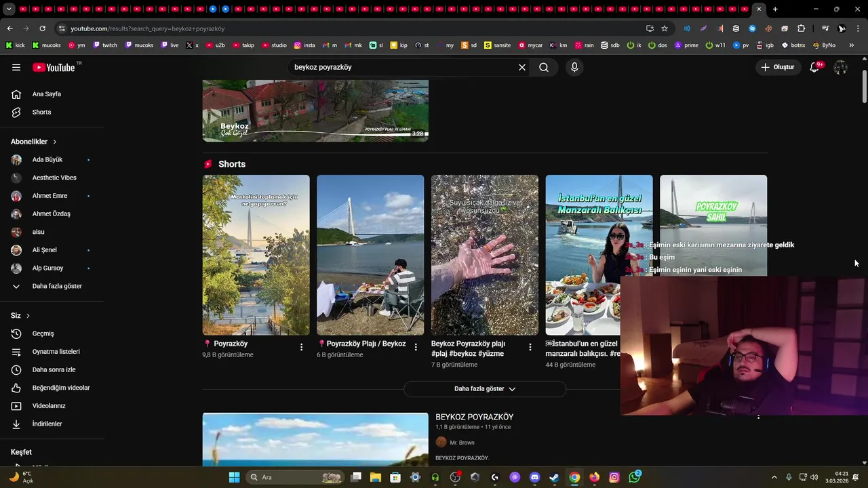The height and width of the screenshot is (488, 868).
Task: Click the Oluştur create button
Action: click(x=777, y=67)
